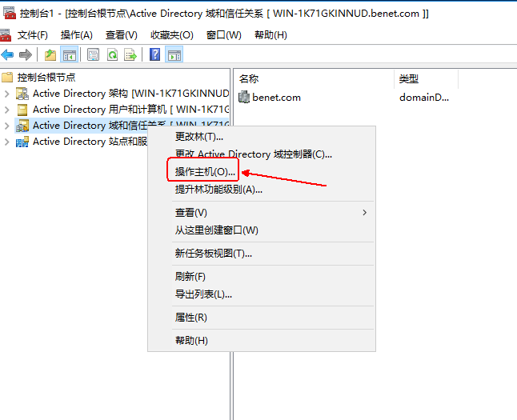Toggle the Show/Hide Action Pane icon

[x=174, y=54]
